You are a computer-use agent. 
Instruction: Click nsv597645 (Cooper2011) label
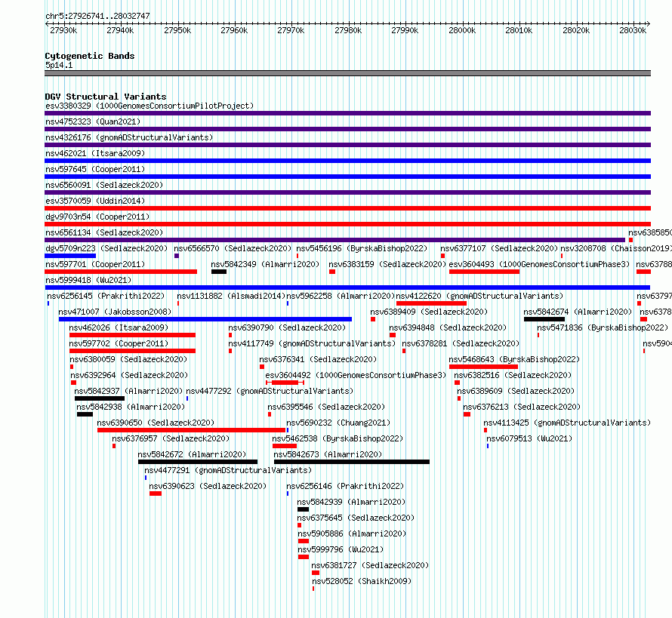pos(95,169)
